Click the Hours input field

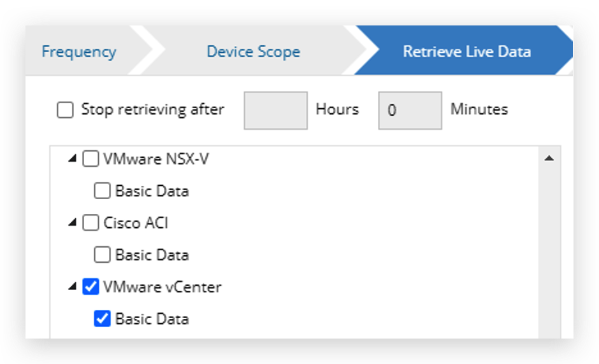click(275, 110)
